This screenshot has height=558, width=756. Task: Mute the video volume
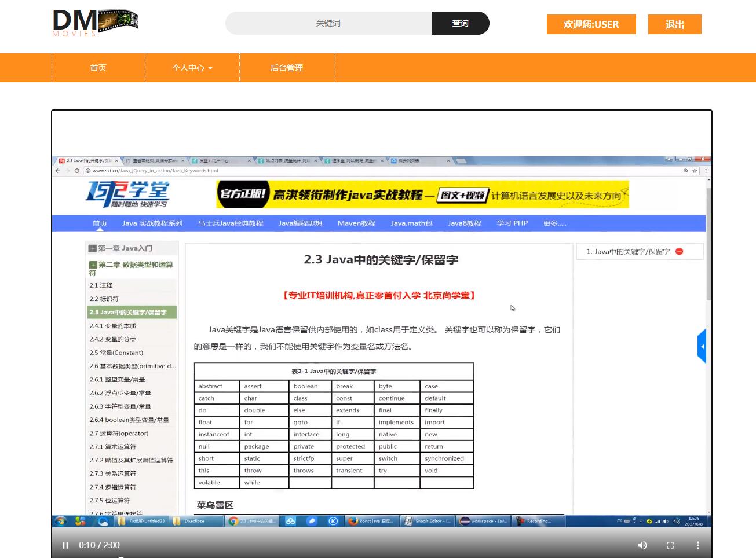coord(642,545)
